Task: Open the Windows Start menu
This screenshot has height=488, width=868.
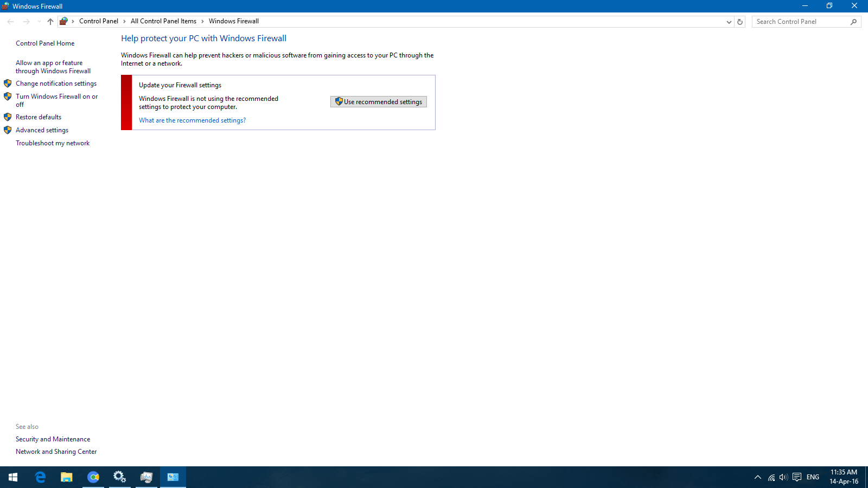Action: 13,477
